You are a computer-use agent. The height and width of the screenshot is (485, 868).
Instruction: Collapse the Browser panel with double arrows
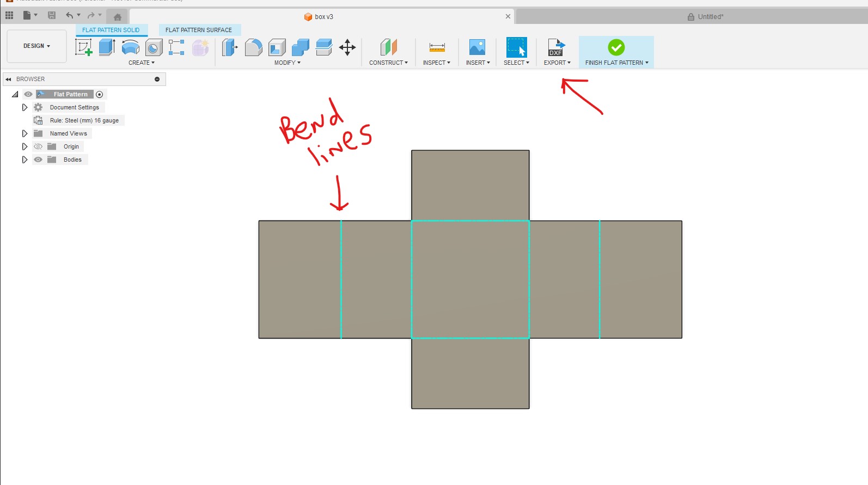click(x=8, y=79)
